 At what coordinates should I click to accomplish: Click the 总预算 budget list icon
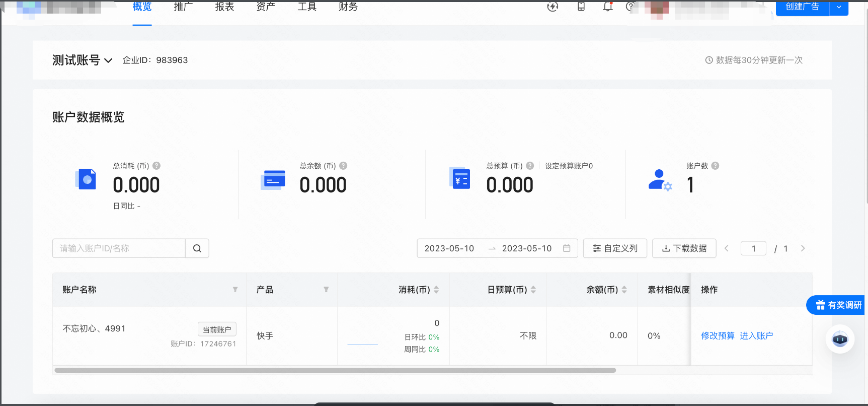click(460, 178)
